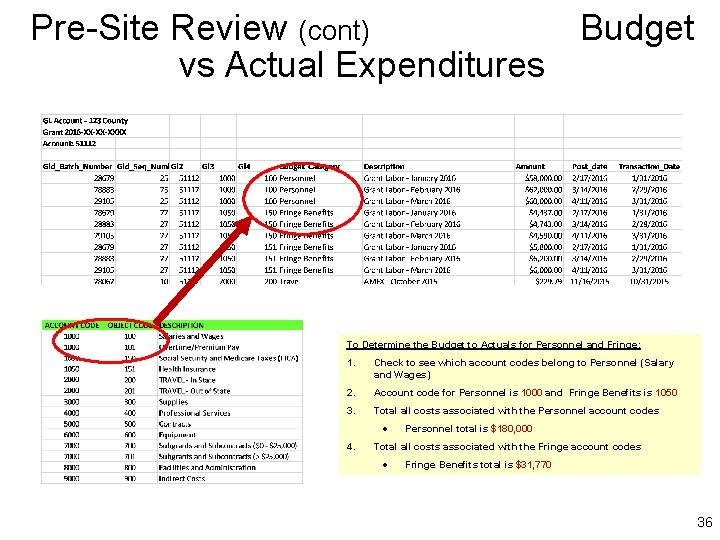Screen dimensions: 720x540
Task: Click the 'Overtime/Premium Pay' row
Action: pyautogui.click(x=199, y=347)
